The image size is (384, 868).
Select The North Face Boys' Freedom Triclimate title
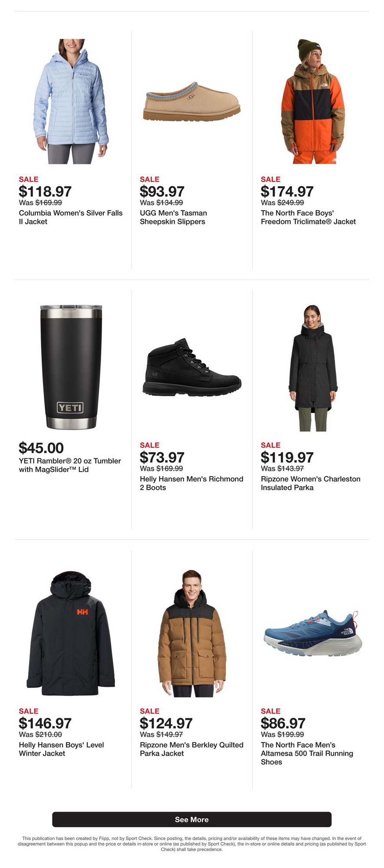[308, 217]
